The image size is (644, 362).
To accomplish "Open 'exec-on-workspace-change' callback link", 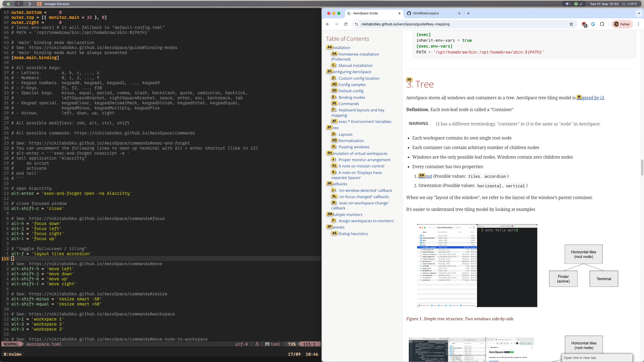I will 360,205.
